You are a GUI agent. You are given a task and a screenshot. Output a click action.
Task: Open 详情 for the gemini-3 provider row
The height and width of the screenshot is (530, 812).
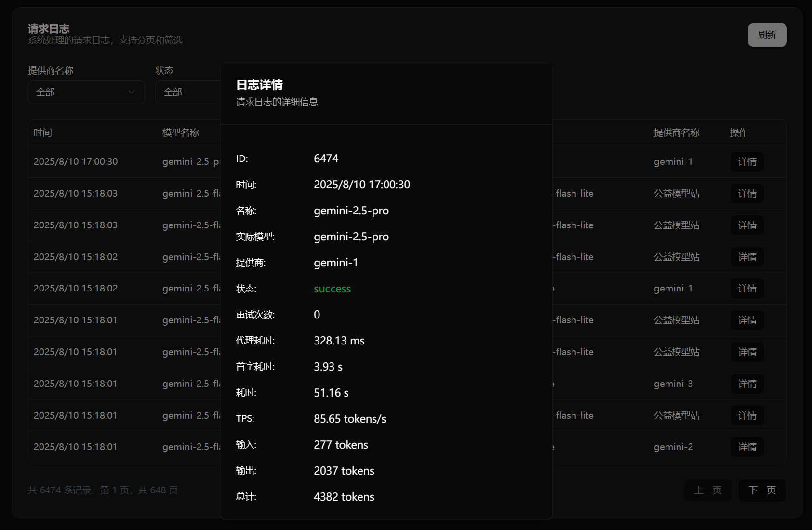747,384
